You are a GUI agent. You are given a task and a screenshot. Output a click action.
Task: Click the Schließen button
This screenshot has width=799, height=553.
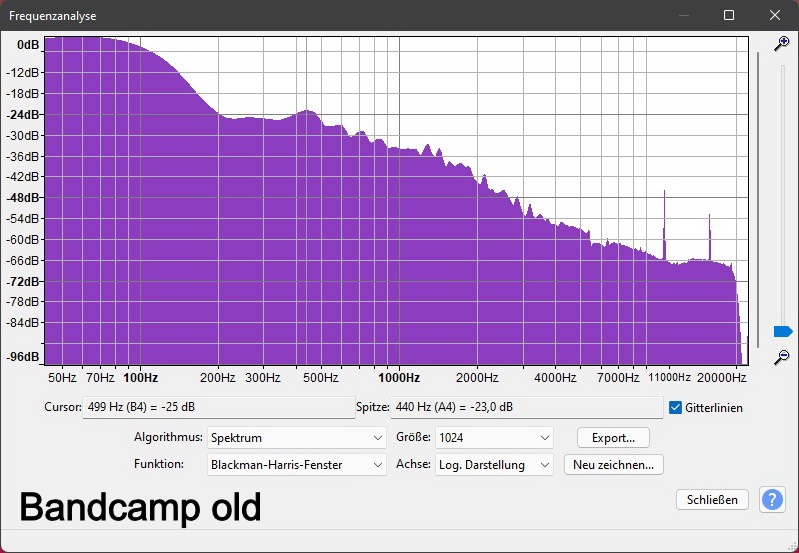click(x=712, y=499)
